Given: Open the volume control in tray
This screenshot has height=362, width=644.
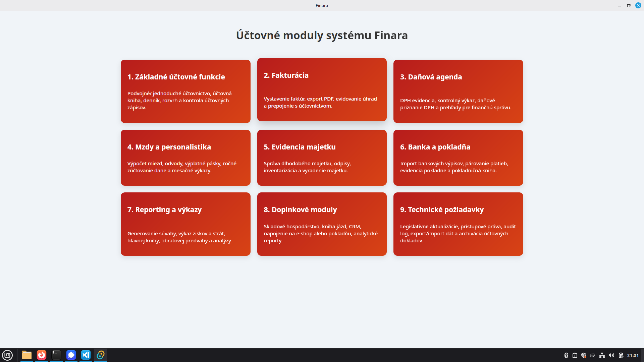Looking at the screenshot, I should (x=611, y=355).
